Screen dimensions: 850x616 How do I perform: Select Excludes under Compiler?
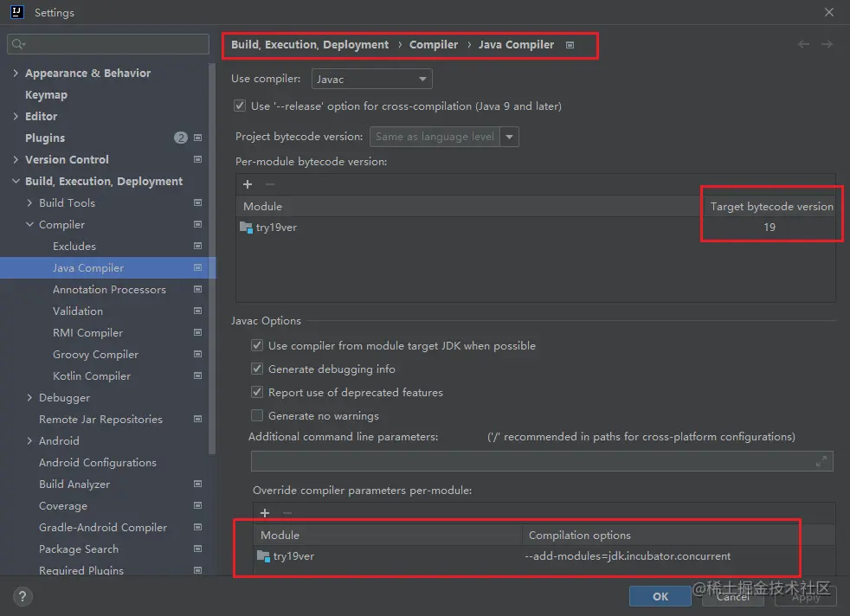74,246
